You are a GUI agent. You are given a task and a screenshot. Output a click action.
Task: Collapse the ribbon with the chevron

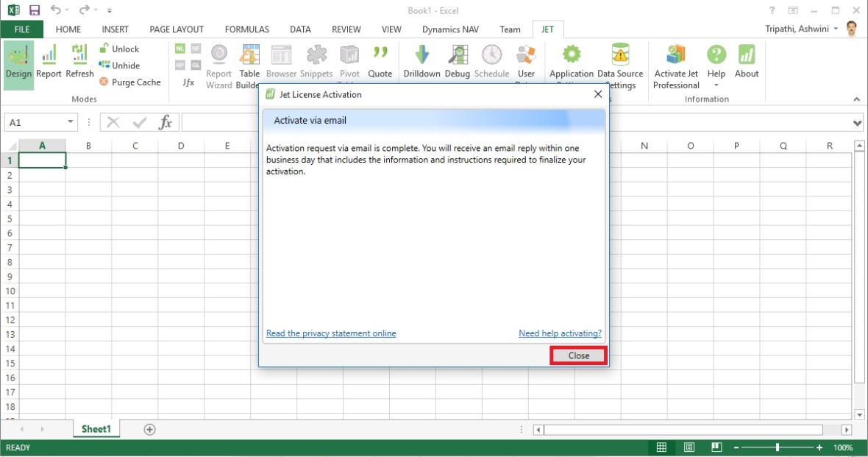857,99
